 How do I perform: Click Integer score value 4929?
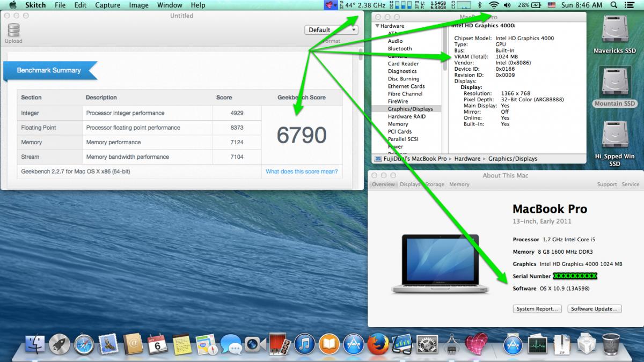[237, 113]
